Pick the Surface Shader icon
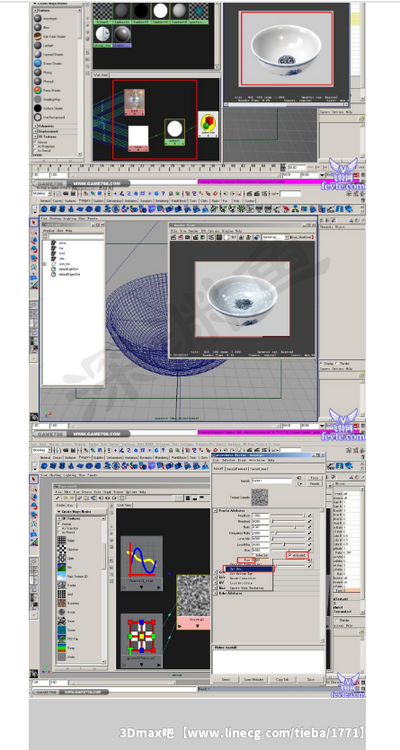 37,108
